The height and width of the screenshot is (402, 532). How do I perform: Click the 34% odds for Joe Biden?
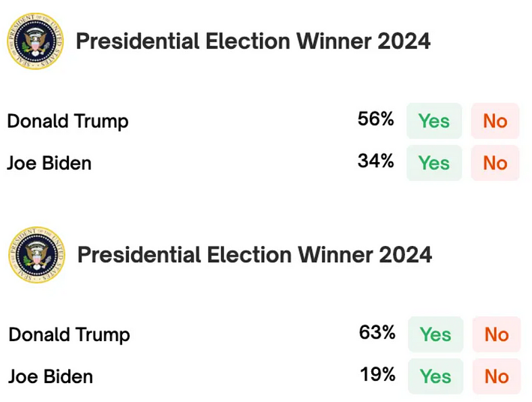click(x=375, y=162)
